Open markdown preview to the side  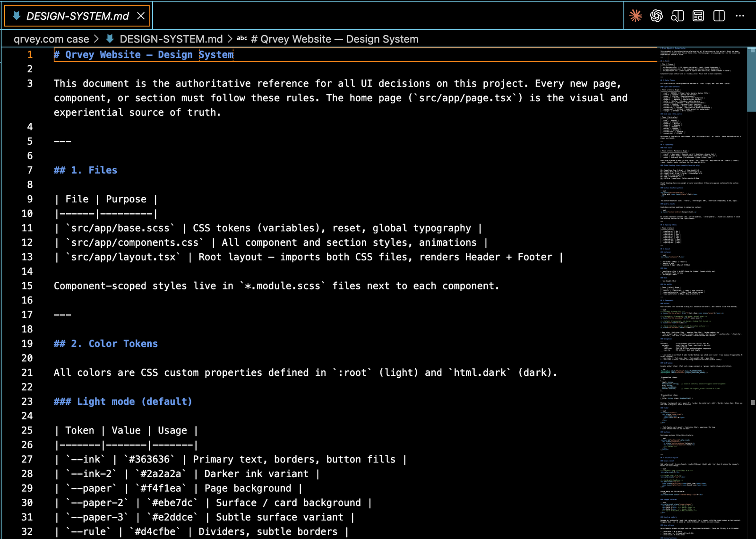pyautogui.click(x=677, y=16)
